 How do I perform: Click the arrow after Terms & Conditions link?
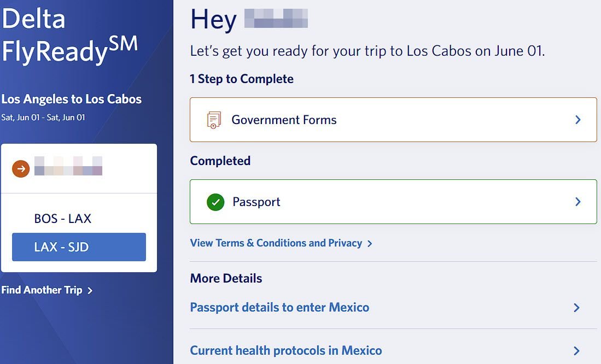(370, 243)
